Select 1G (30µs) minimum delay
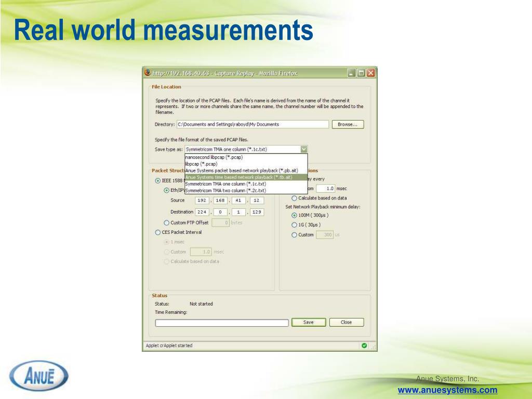Image resolution: width=532 pixels, height=399 pixels. (294, 225)
